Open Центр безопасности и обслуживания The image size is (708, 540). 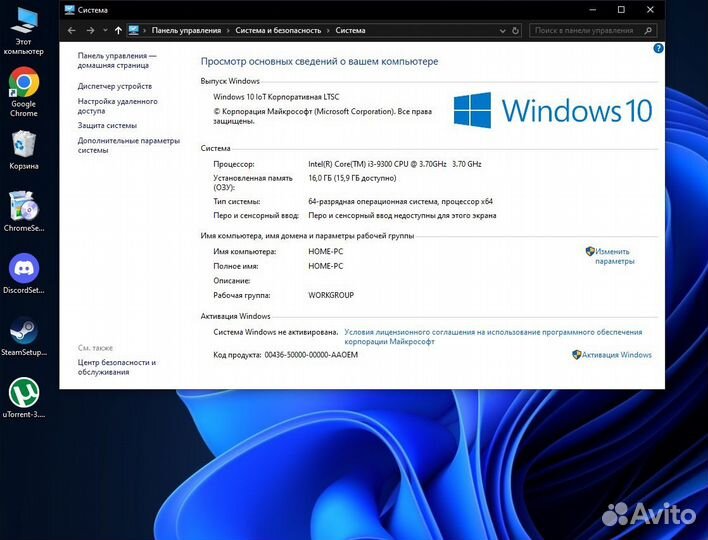pos(116,367)
